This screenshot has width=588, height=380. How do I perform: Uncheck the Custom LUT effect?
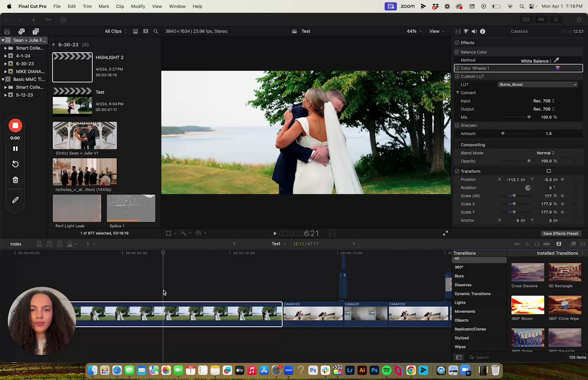coord(457,76)
